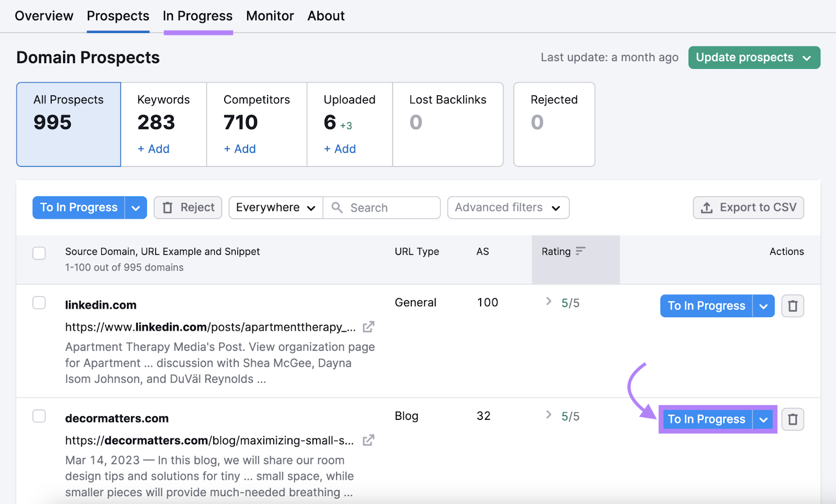This screenshot has width=836, height=504.
Task: Open linkedin.com URL via its external link icon
Action: (x=369, y=326)
